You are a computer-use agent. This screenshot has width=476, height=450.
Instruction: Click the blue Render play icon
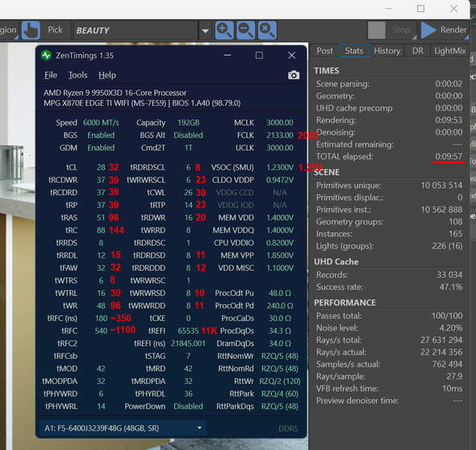click(428, 30)
